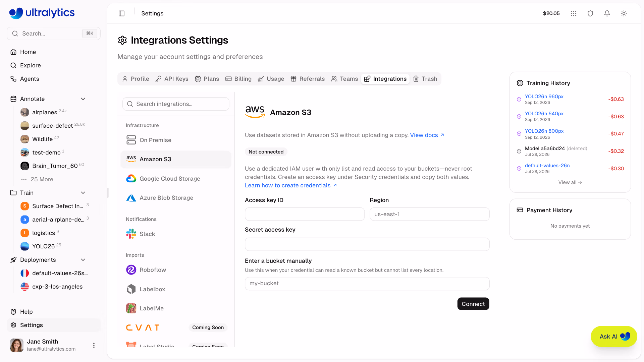Open Jane Smith account options menu
644x362 pixels.
click(94, 345)
